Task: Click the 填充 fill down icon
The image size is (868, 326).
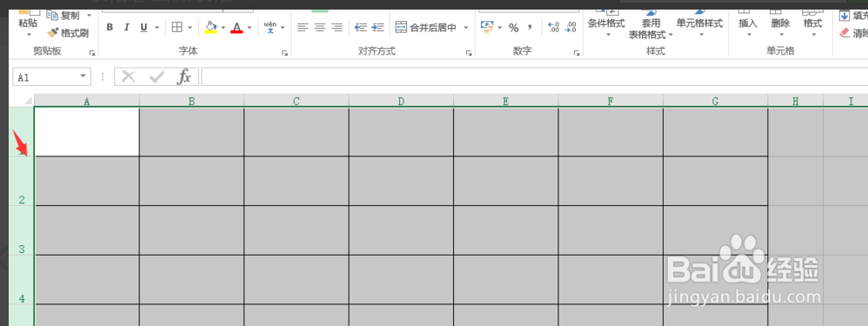Action: 853,16
